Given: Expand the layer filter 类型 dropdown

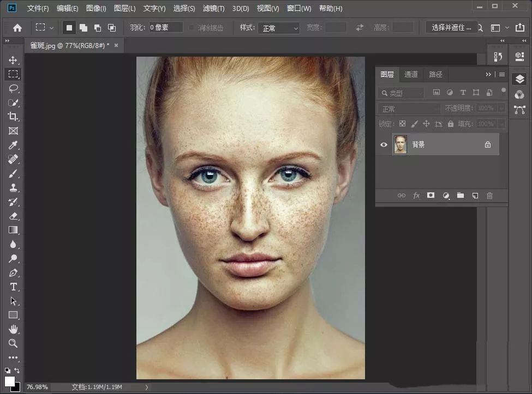Looking at the screenshot, I should pyautogui.click(x=402, y=93).
